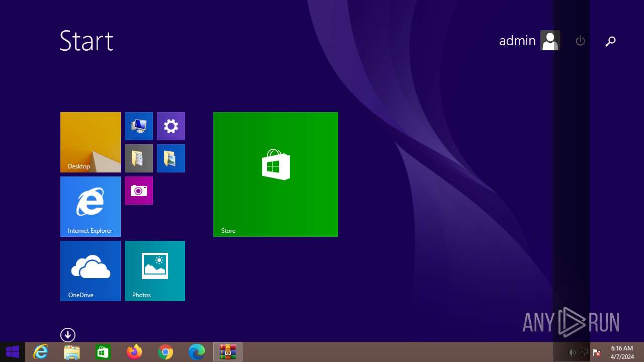Open the Store tile

(276, 174)
